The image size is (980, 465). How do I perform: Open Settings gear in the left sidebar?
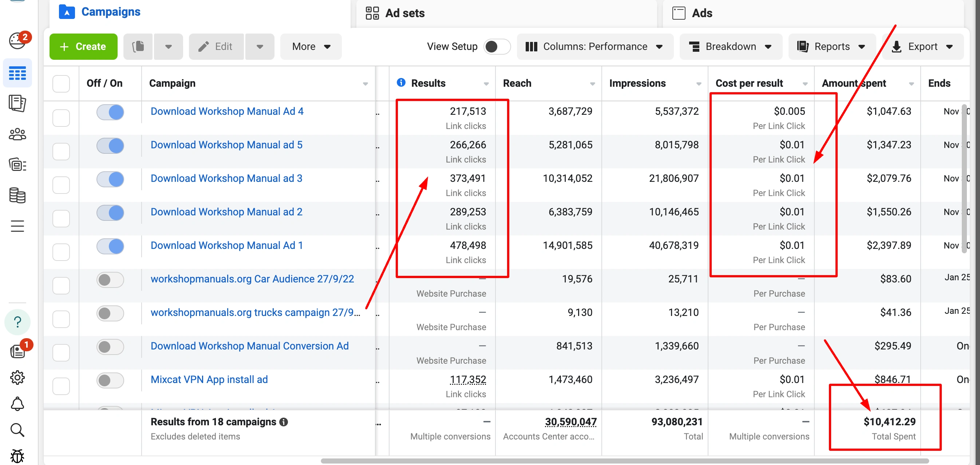[17, 378]
